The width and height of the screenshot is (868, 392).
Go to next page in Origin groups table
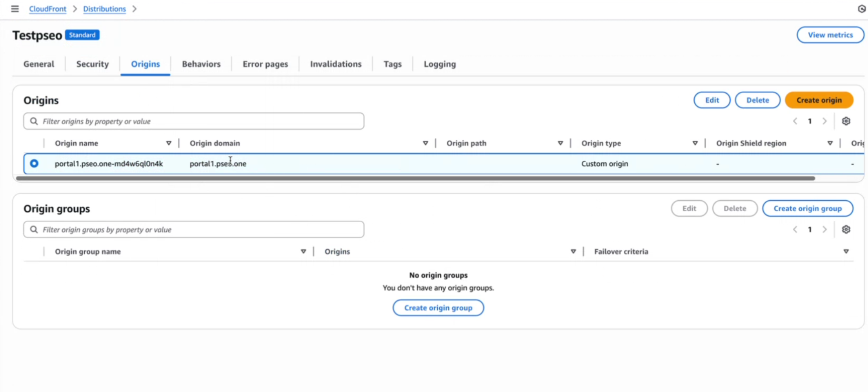pos(825,229)
